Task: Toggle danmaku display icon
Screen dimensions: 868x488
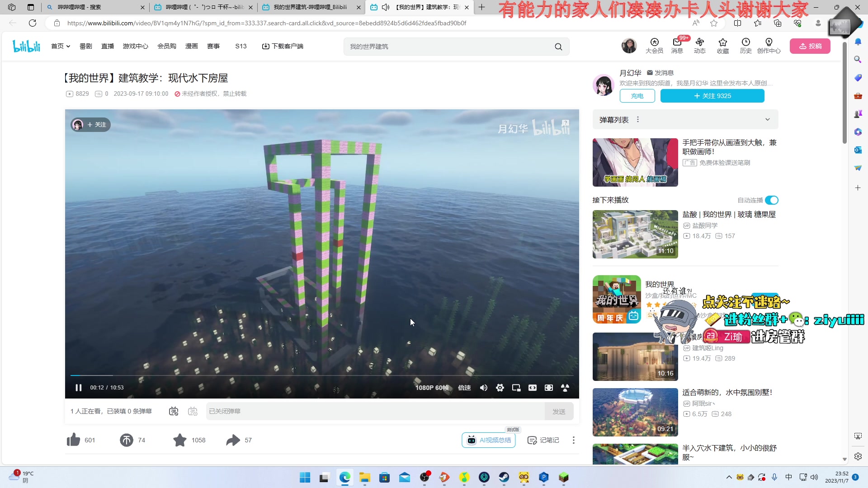Action: point(174,411)
